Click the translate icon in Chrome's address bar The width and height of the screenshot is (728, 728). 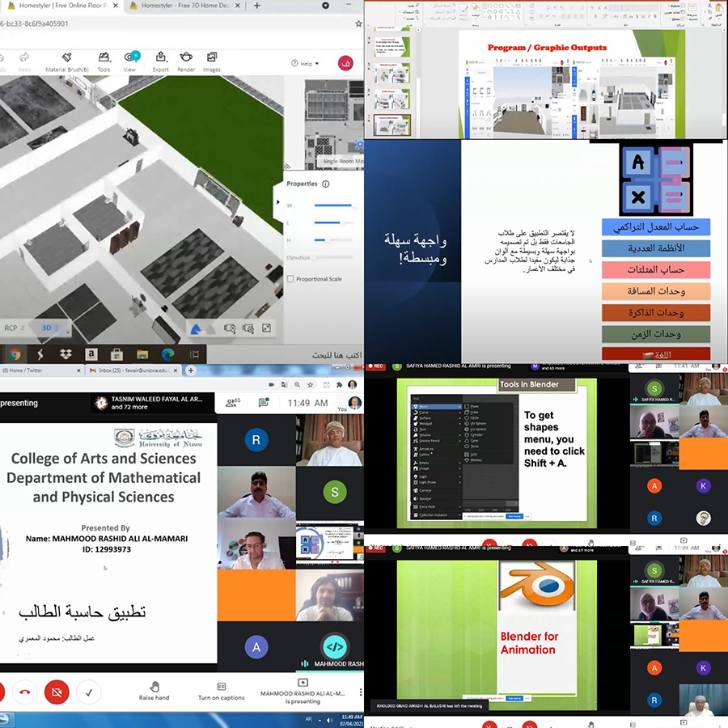(284, 384)
